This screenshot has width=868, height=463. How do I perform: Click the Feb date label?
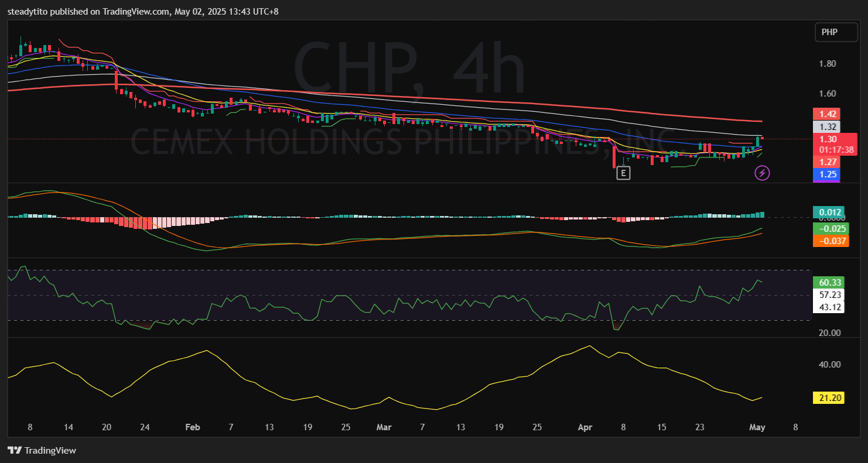point(193,427)
